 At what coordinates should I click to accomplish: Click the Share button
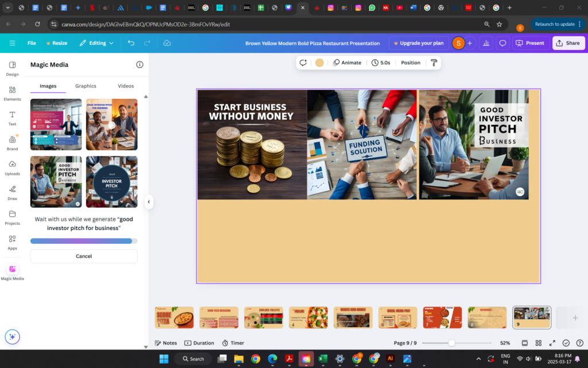tap(568, 43)
